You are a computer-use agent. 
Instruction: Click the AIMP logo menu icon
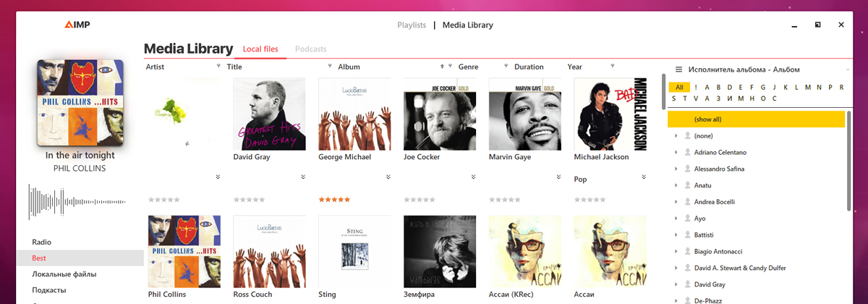click(77, 25)
